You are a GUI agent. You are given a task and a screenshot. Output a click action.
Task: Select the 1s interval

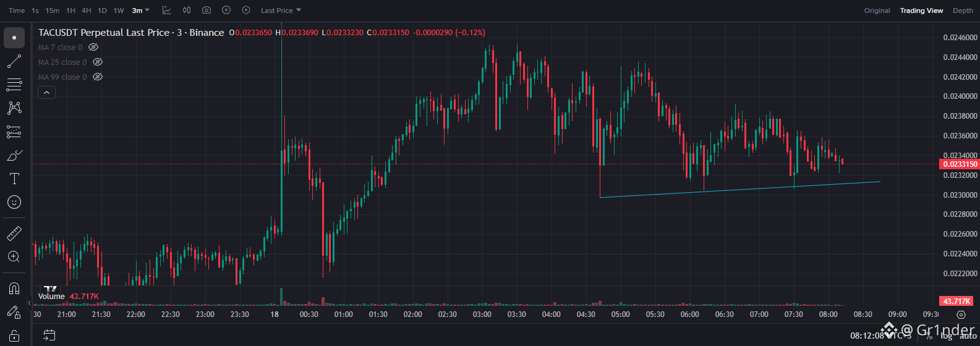[x=35, y=11]
